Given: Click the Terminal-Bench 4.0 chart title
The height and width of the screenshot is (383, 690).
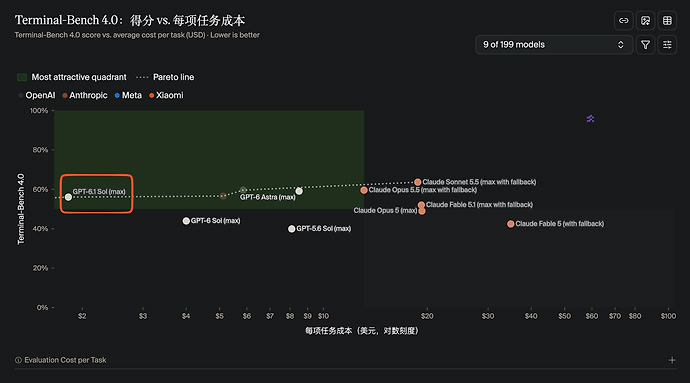Looking at the screenshot, I should click(130, 20).
